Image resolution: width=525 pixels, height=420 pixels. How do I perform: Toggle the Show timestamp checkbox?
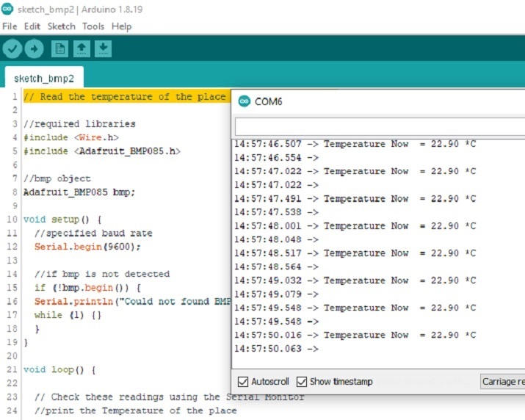point(302,382)
